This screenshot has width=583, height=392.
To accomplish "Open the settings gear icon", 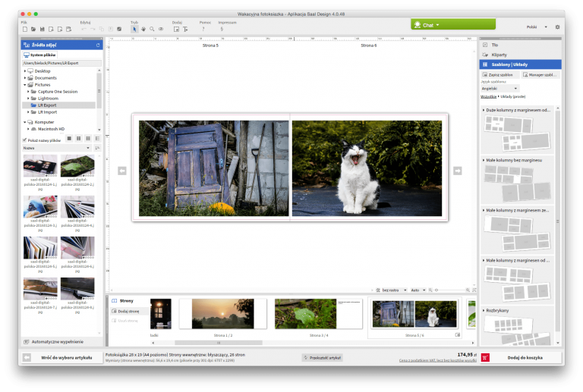I will (557, 27).
